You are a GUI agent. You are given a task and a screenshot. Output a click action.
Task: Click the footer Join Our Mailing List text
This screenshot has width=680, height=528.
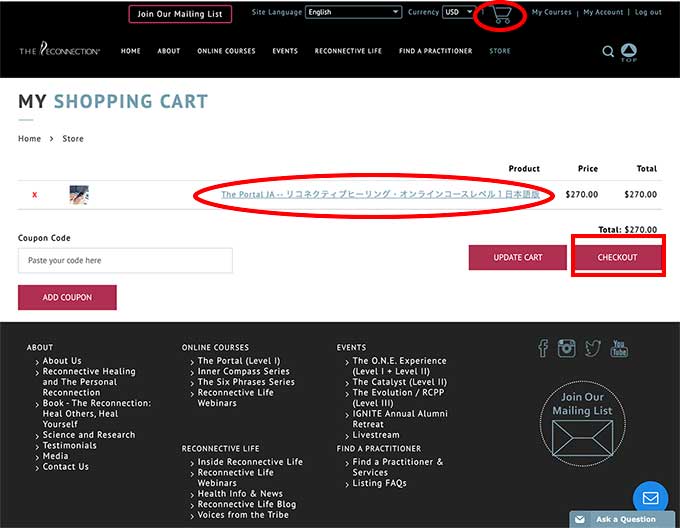582,404
